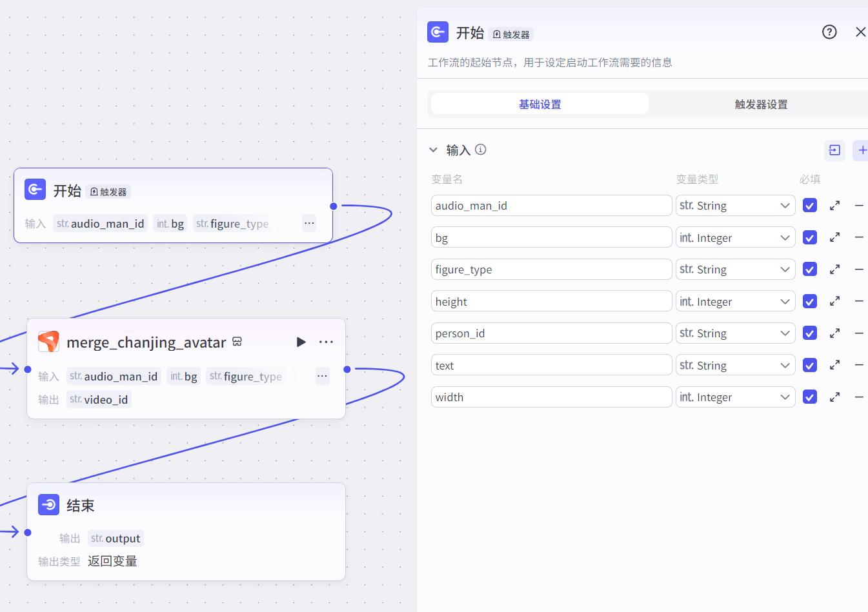Click the person_id variable name field
This screenshot has height=612, width=868.
pos(551,333)
